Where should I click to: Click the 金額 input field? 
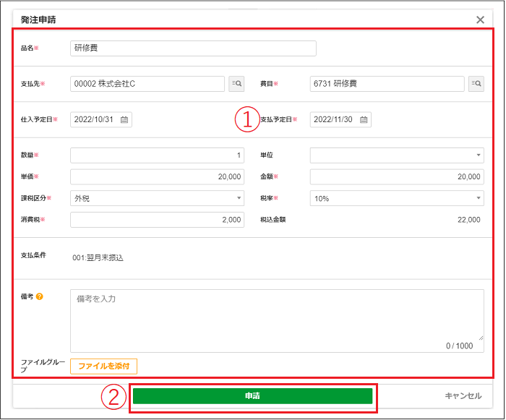click(x=397, y=176)
